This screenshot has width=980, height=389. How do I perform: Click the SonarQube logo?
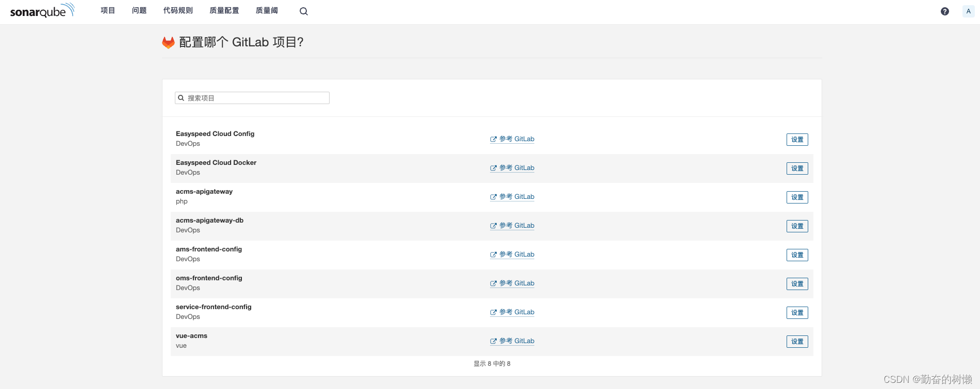pos(42,10)
